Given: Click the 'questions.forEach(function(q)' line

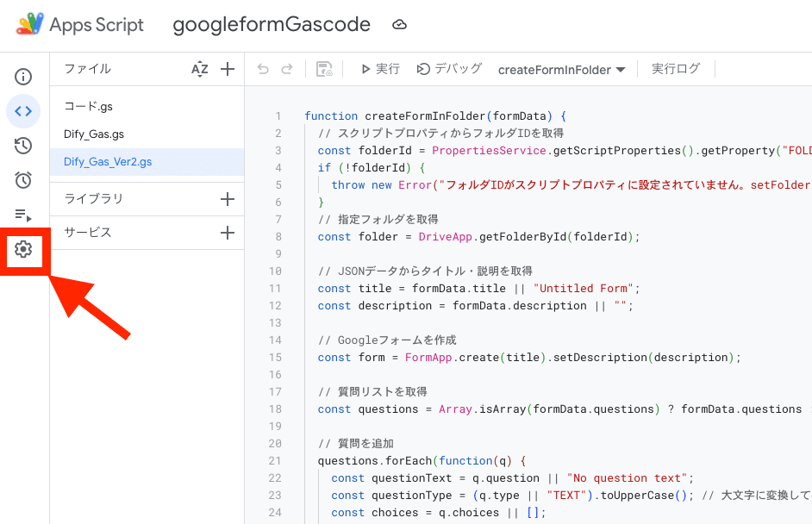Looking at the screenshot, I should 422,461.
